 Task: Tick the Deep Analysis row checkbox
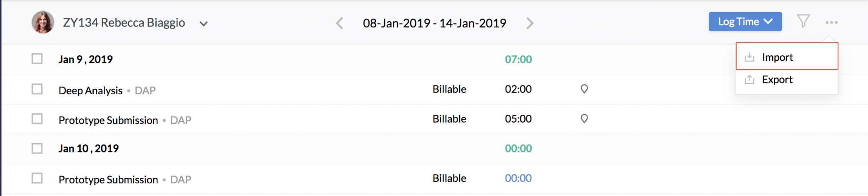pyautogui.click(x=37, y=89)
